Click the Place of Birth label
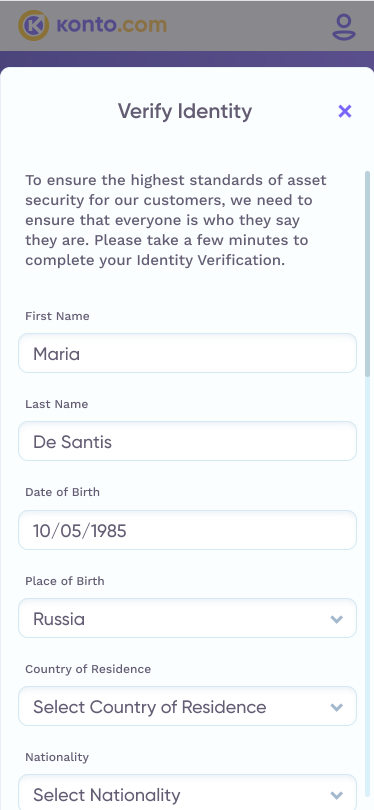 point(65,581)
